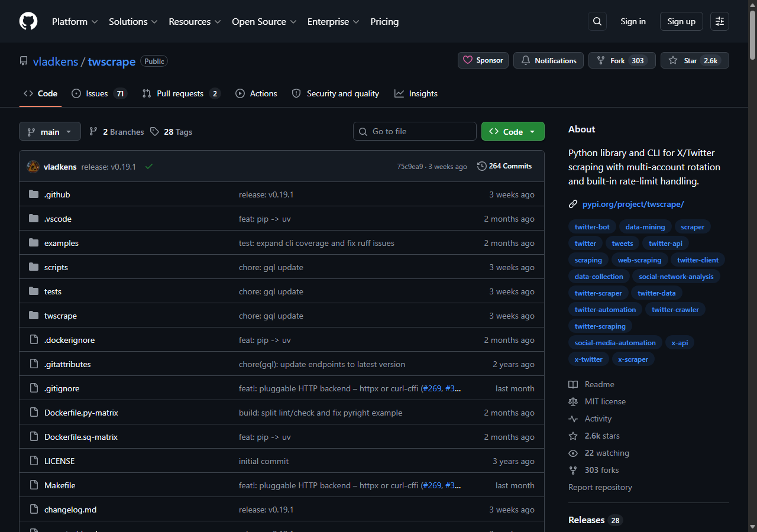Image resolution: width=757 pixels, height=532 pixels.
Task: Click Report repository link
Action: 600,487
